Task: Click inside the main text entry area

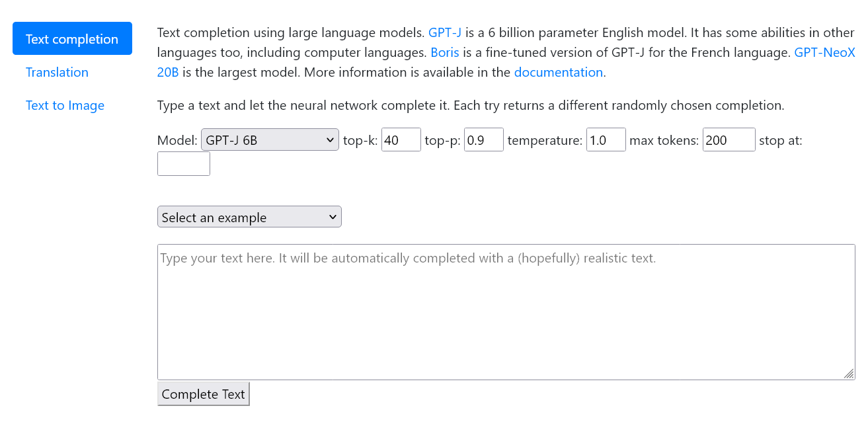Action: (506, 311)
